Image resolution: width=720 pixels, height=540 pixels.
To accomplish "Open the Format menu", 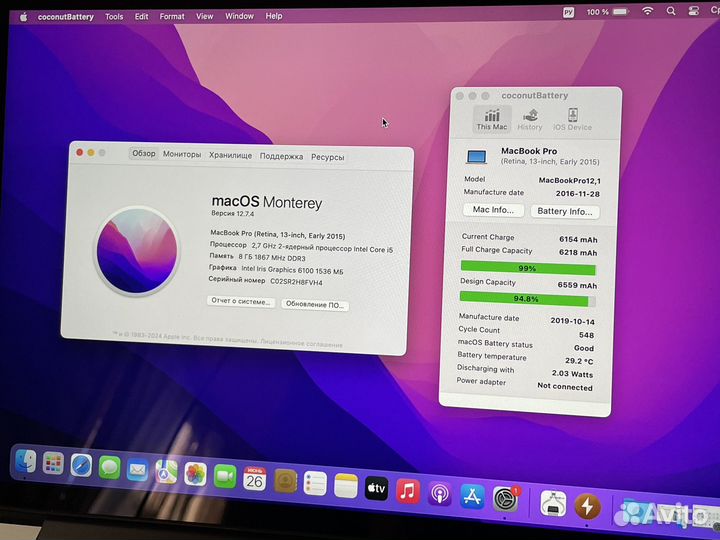I will [172, 17].
